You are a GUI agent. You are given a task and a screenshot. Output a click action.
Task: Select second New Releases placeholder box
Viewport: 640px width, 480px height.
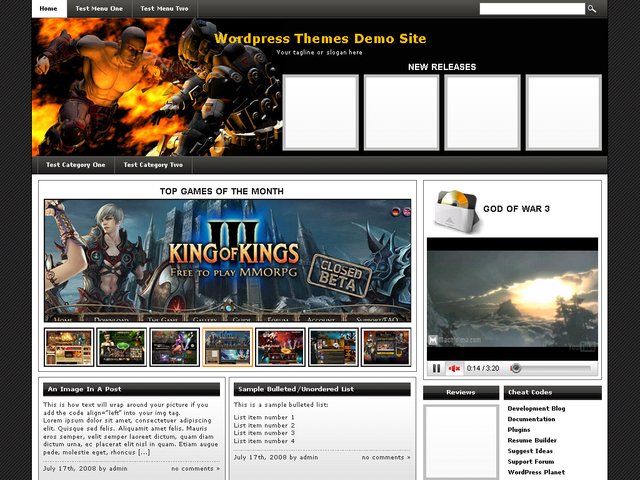(x=401, y=112)
